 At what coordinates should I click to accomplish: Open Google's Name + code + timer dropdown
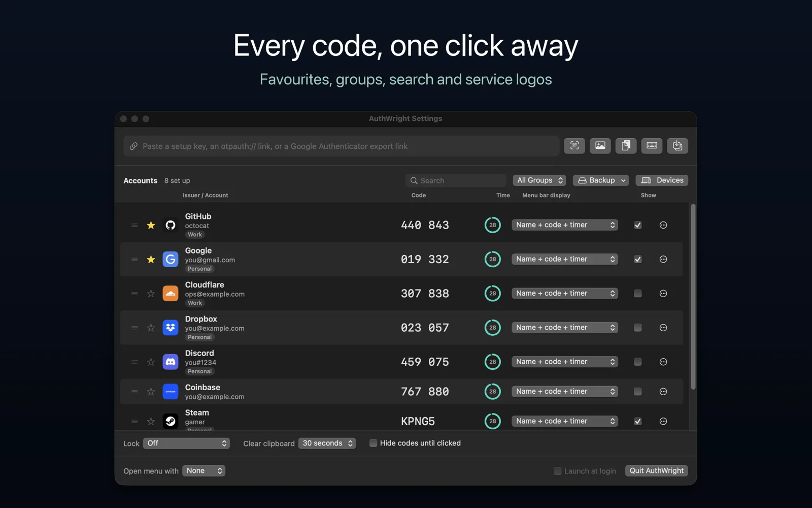(x=565, y=259)
